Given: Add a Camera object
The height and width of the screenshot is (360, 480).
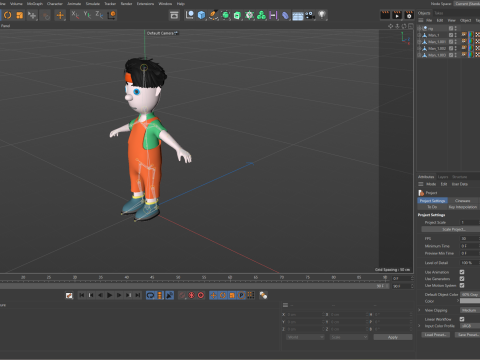Looking at the screenshot, I should tap(310, 15).
